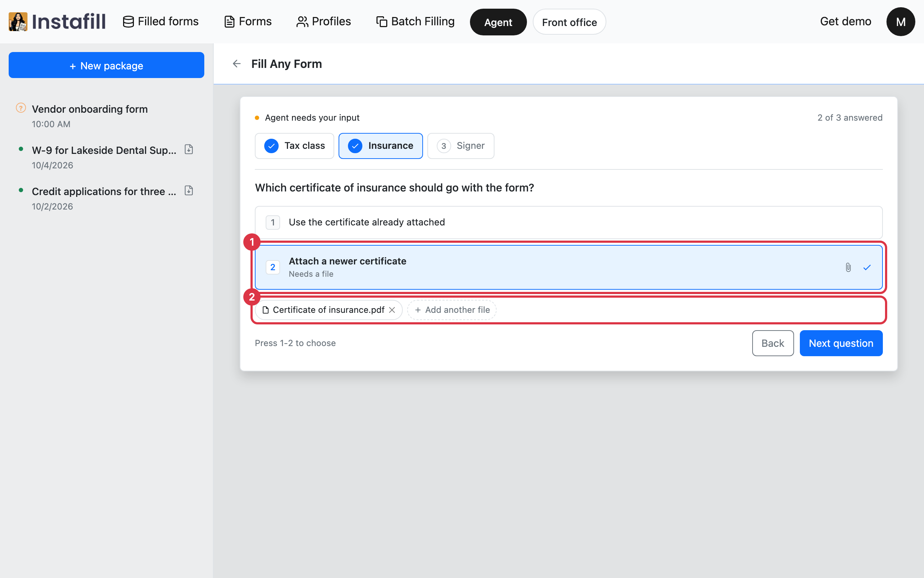Click the paperclip icon on Attach a newer certificate

848,267
